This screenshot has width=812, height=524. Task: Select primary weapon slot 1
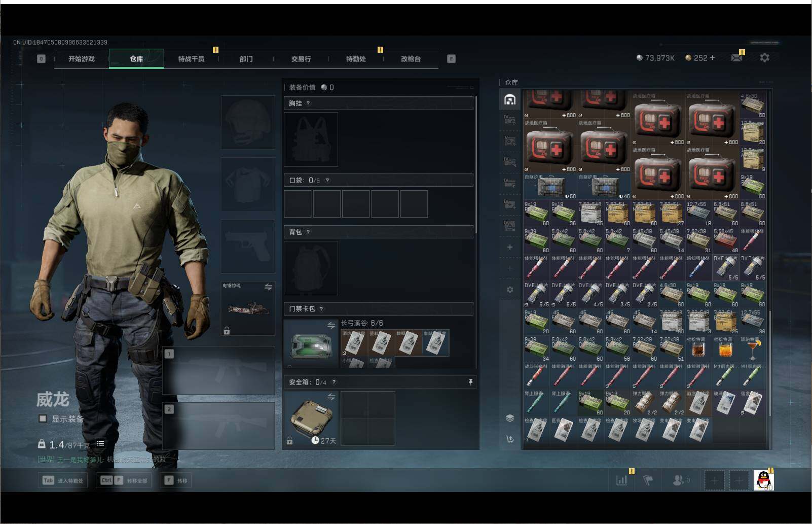(x=219, y=371)
